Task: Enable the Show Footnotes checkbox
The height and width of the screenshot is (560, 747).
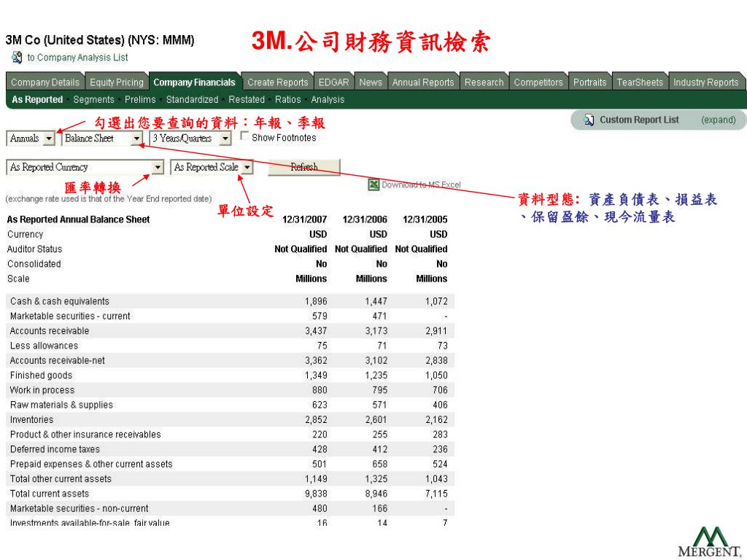Action: [244, 136]
